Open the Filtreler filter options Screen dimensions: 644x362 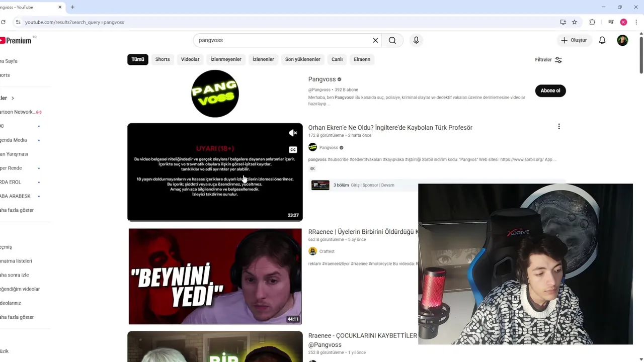coord(548,60)
